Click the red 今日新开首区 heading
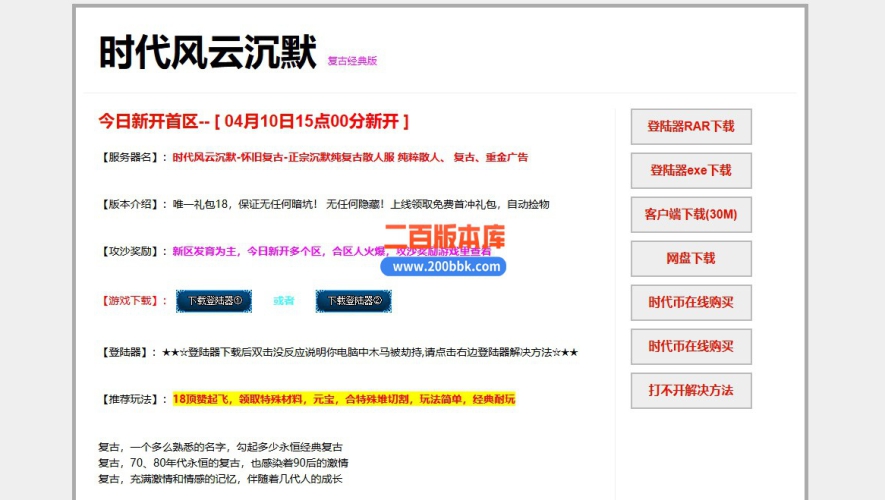The image size is (885, 500). [x=253, y=122]
